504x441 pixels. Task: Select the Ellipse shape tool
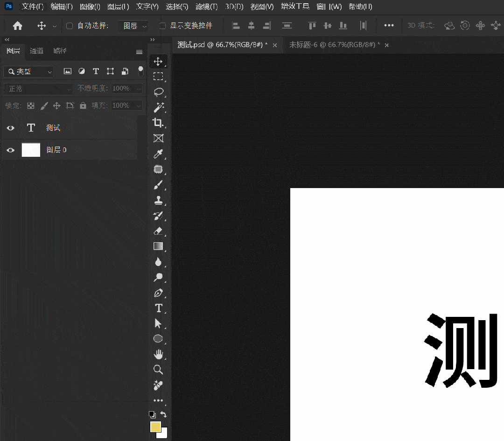(158, 339)
